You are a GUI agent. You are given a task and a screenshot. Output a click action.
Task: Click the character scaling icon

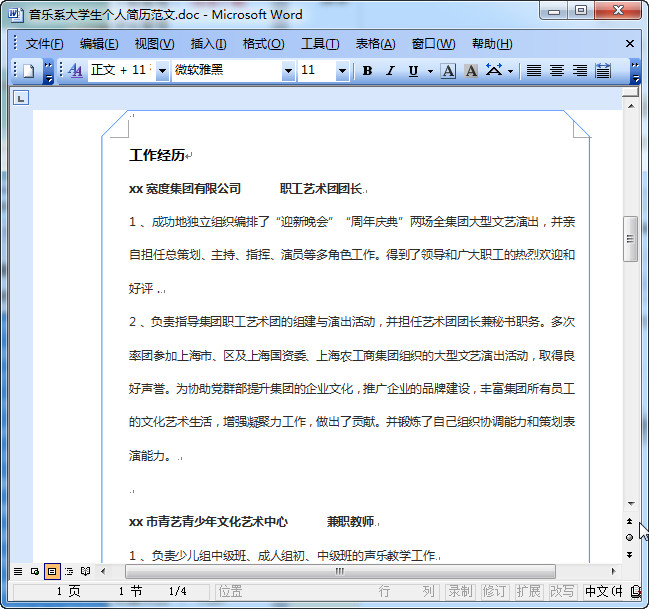pyautogui.click(x=494, y=70)
